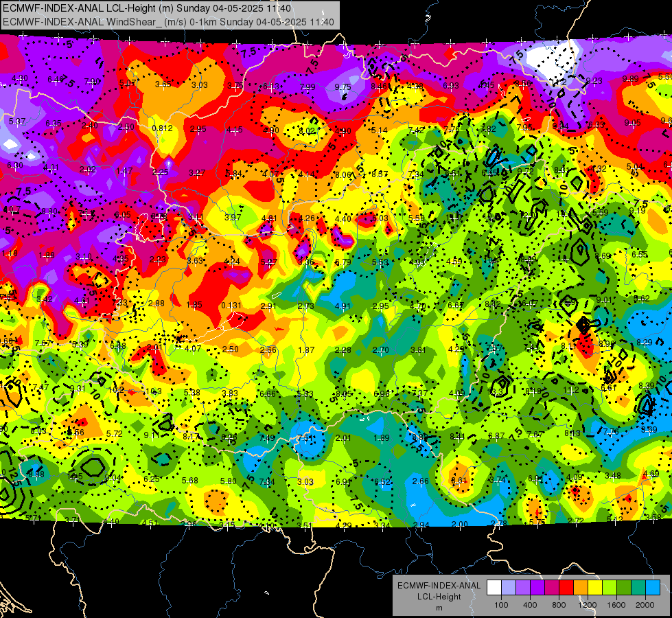Click the red legend swatch
The height and width of the screenshot is (618, 672).
(566, 588)
